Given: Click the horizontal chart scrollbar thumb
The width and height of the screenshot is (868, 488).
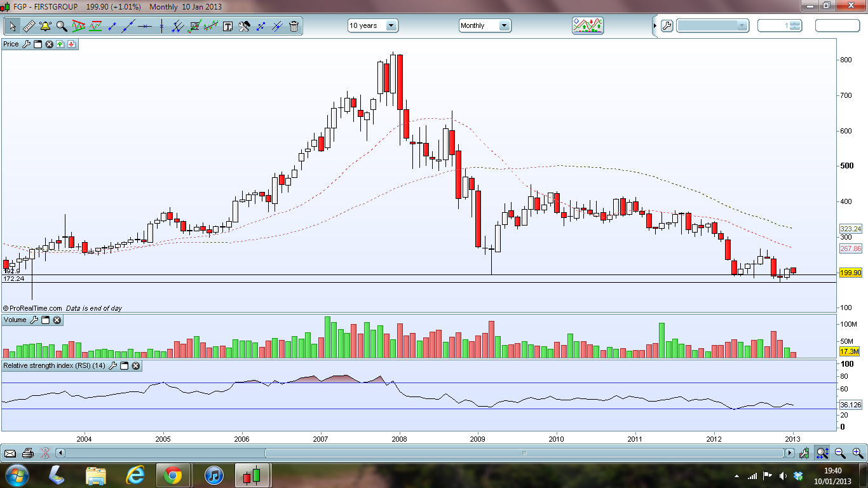Looking at the screenshot, I should point(524,454).
